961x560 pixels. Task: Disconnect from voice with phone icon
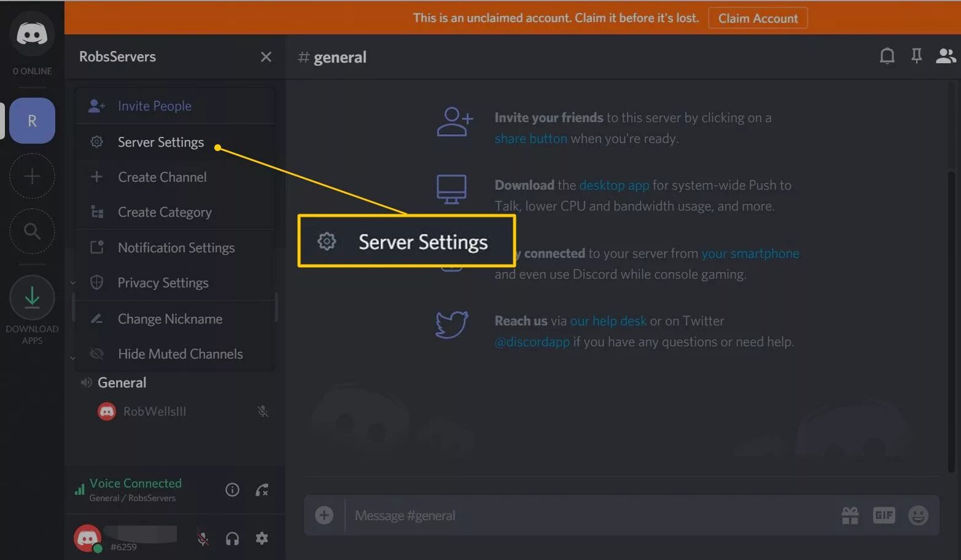[262, 489]
